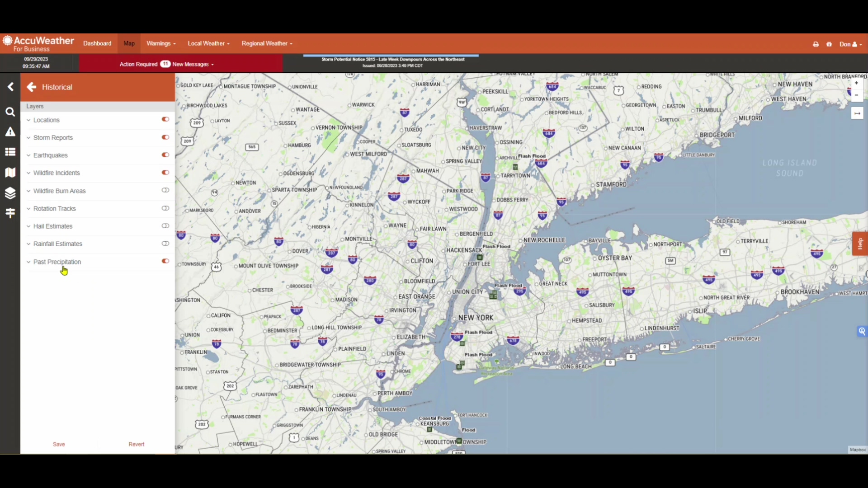Viewport: 868px width, 488px height.
Task: Open the Dashboard tab
Action: coord(97,43)
